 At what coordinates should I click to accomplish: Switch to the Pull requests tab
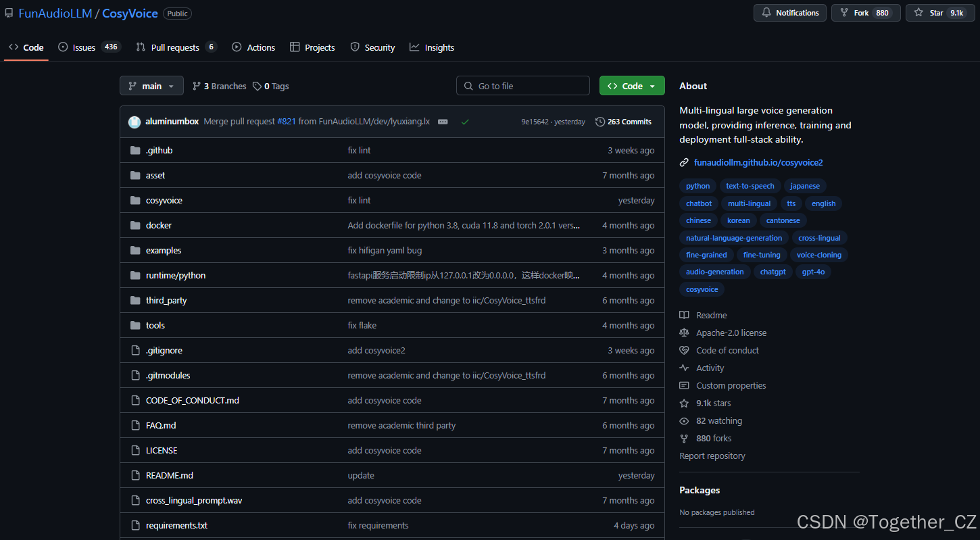(x=176, y=47)
